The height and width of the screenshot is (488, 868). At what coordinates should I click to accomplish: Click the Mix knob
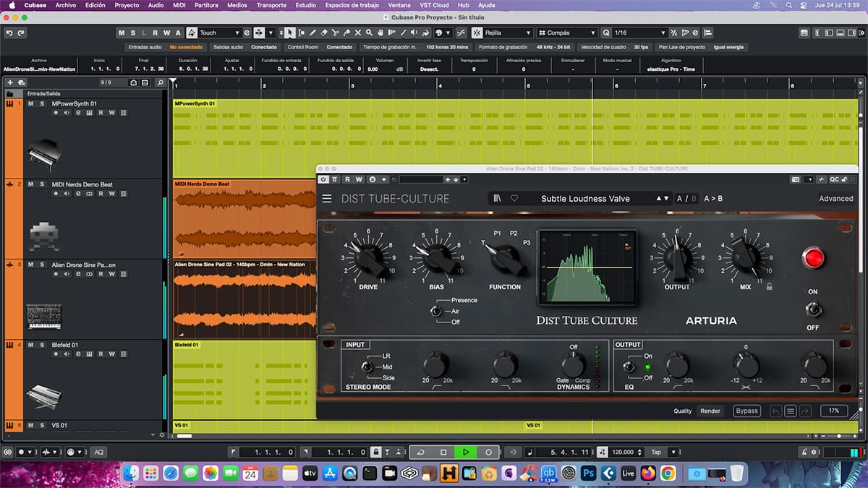coord(745,257)
